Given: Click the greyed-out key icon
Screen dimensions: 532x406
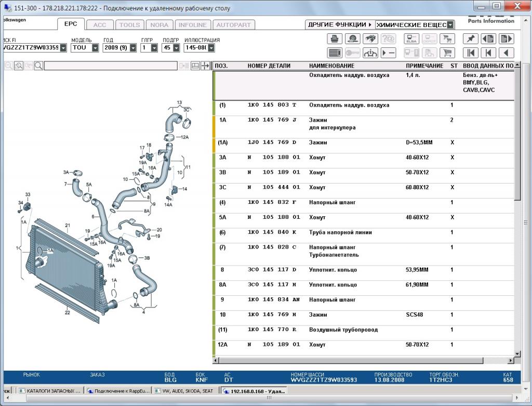Looking at the screenshot, I should (353, 53).
